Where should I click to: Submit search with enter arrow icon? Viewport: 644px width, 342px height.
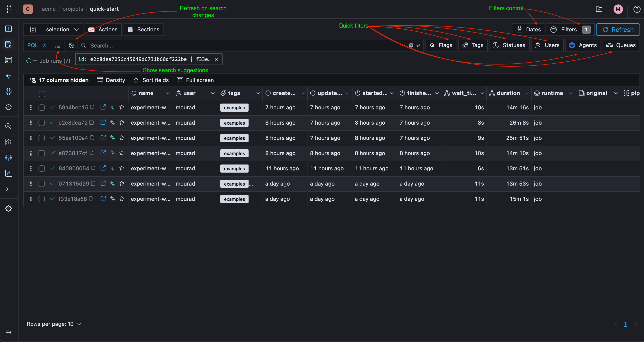pos(418,45)
